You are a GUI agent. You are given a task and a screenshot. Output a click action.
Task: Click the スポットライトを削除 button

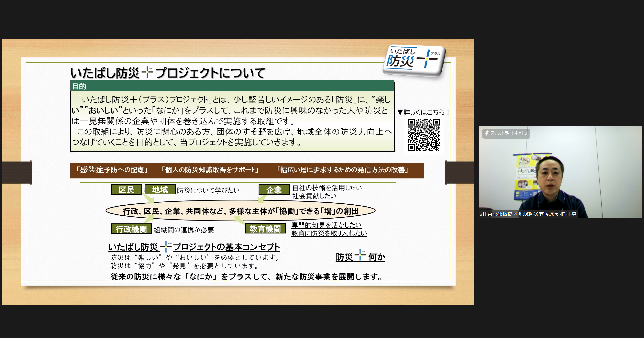click(x=506, y=133)
